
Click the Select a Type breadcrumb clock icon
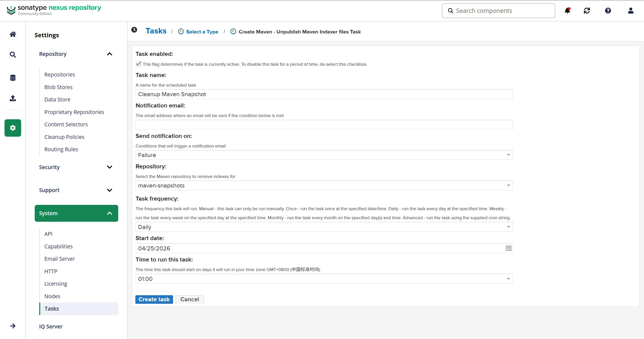tap(181, 31)
